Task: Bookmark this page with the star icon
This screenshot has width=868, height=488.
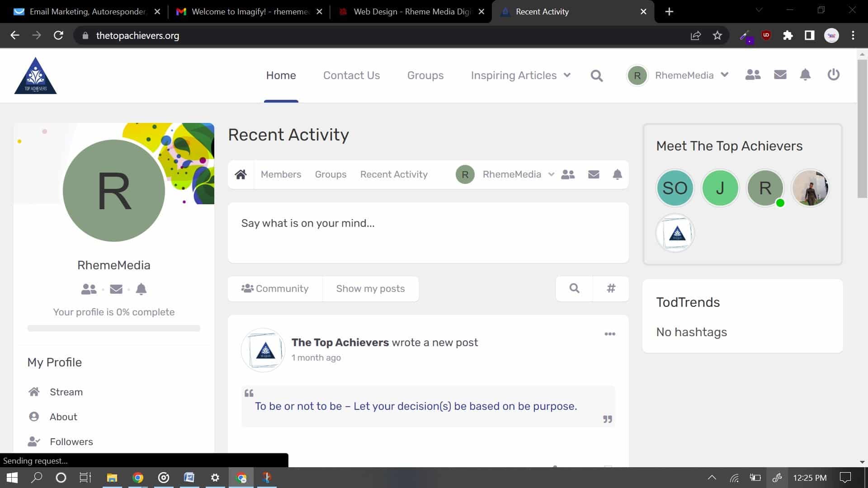Action: click(x=717, y=36)
